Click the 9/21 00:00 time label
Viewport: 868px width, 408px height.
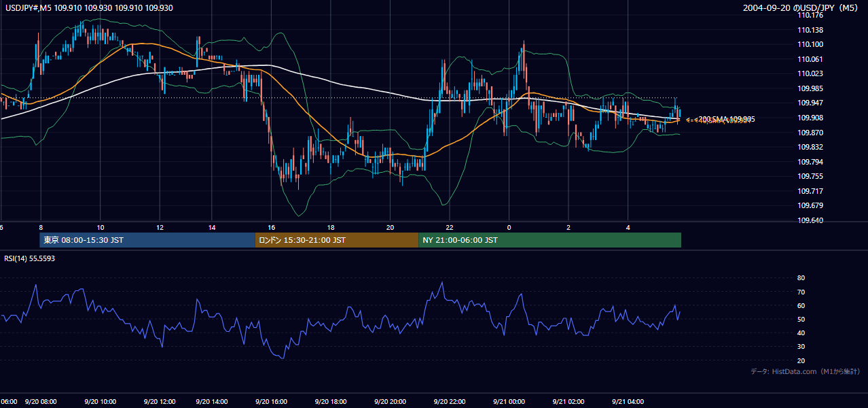pyautogui.click(x=509, y=401)
